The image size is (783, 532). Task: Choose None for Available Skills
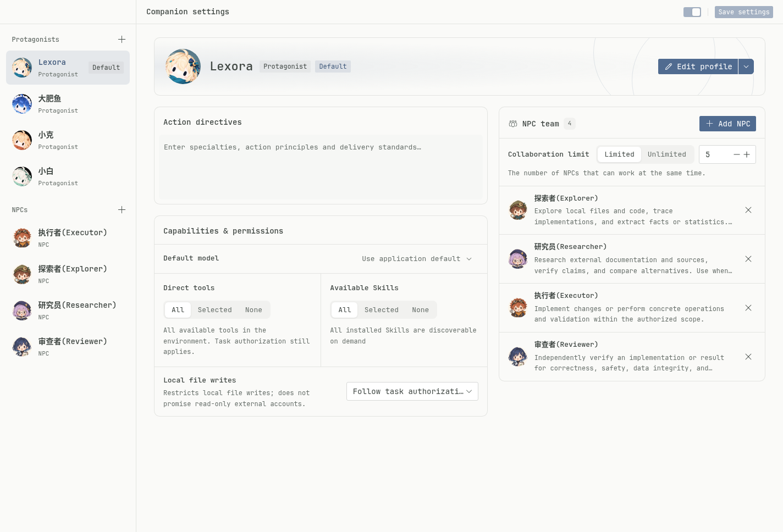[420, 310]
